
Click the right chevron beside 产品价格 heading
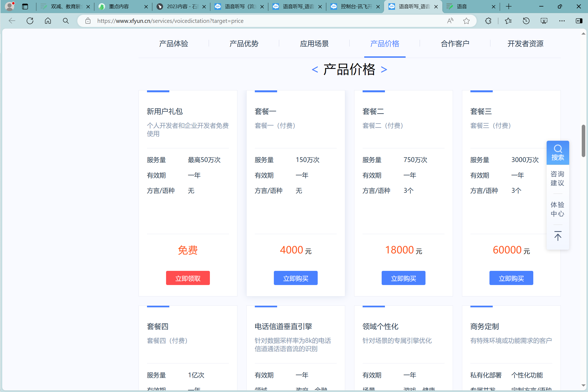(x=384, y=70)
